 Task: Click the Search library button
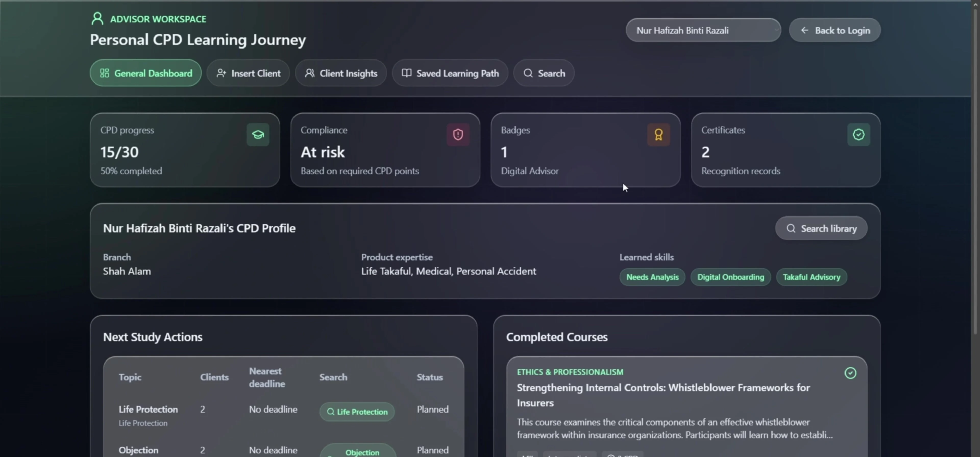coord(821,228)
